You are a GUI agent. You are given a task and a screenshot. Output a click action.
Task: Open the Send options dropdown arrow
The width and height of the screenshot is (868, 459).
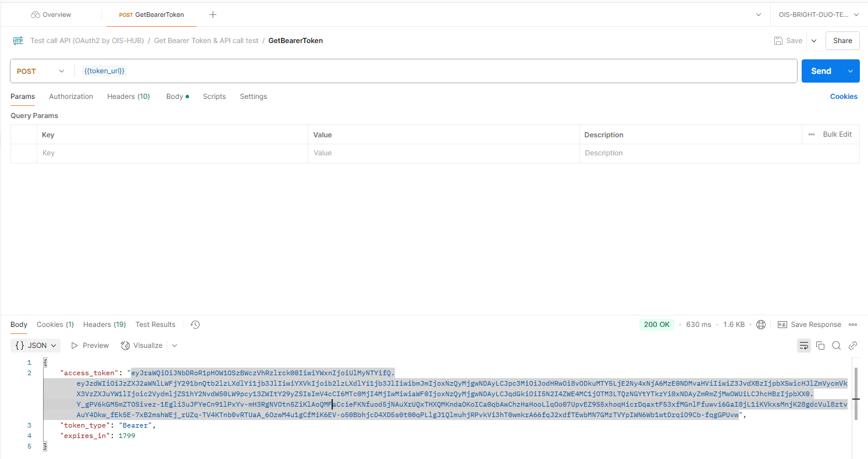tap(851, 71)
